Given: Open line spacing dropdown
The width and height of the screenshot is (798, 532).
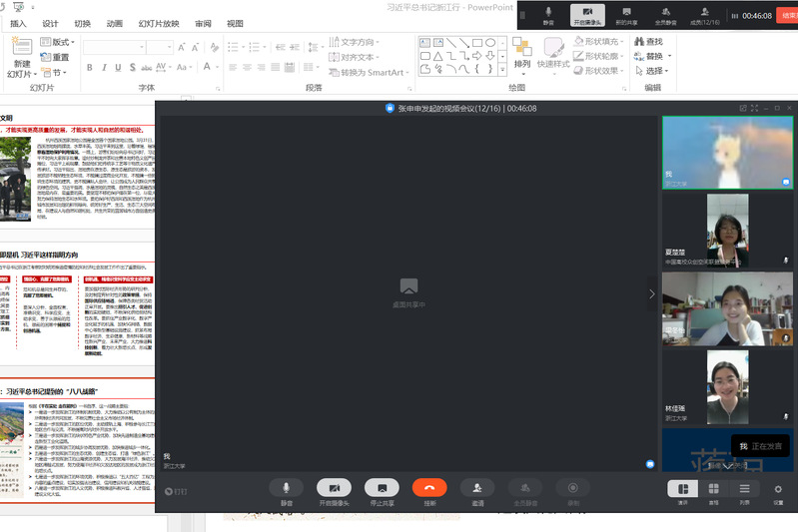Looking at the screenshot, I should click(316, 47).
